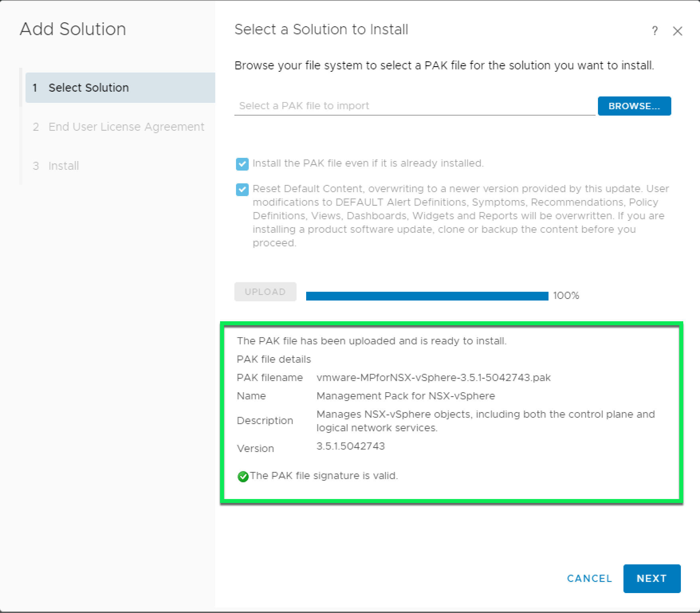The width and height of the screenshot is (700, 613).
Task: Open step 3 Install in wizard
Action: pyautogui.click(x=63, y=166)
